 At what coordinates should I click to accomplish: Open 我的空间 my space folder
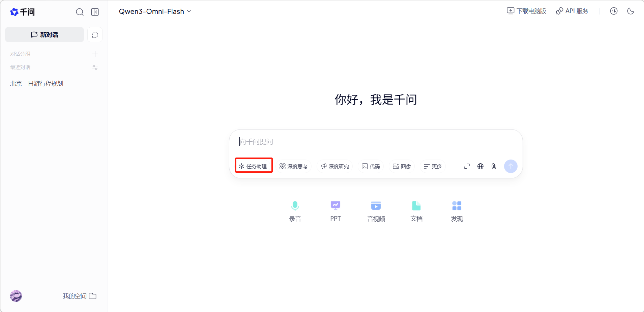[x=80, y=296]
